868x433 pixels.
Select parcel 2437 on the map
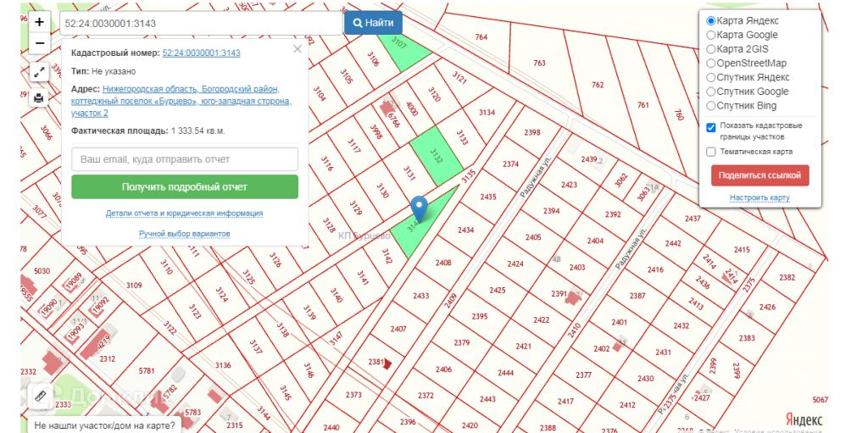[693, 219]
